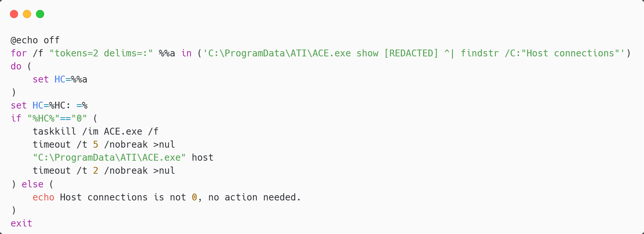
Task: Click the yellow minimize window dot
Action: point(27,14)
